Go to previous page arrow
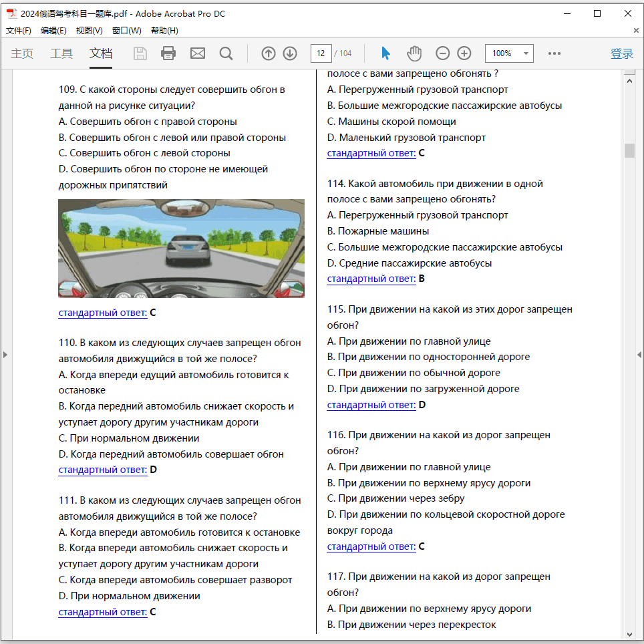 click(269, 53)
